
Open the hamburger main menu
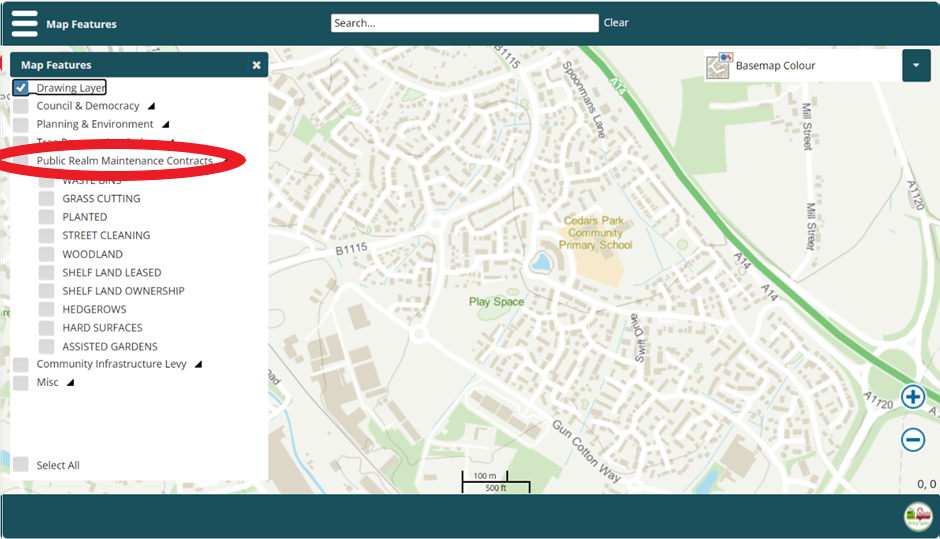coord(24,23)
